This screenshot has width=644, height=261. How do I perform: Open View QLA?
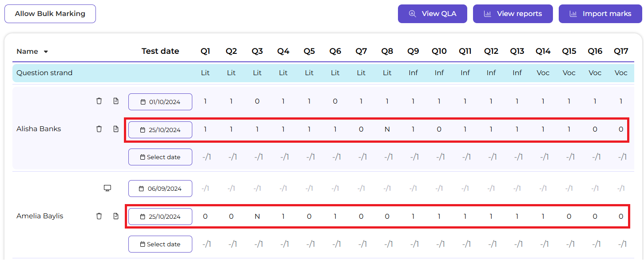point(433,14)
